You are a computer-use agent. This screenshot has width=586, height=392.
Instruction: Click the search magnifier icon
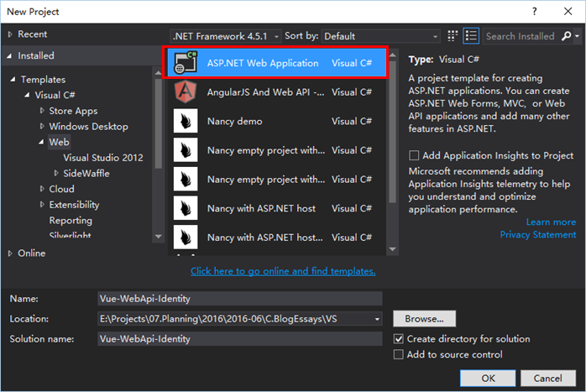[566, 36]
